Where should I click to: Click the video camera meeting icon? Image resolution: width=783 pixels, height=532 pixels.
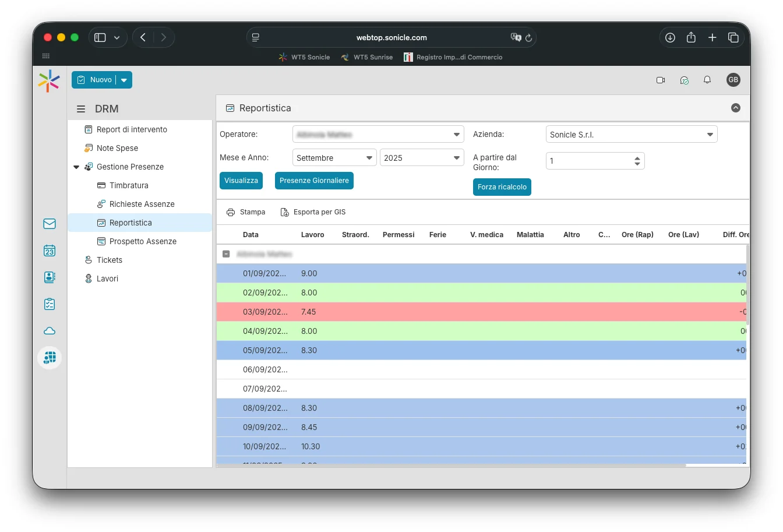pyautogui.click(x=661, y=80)
